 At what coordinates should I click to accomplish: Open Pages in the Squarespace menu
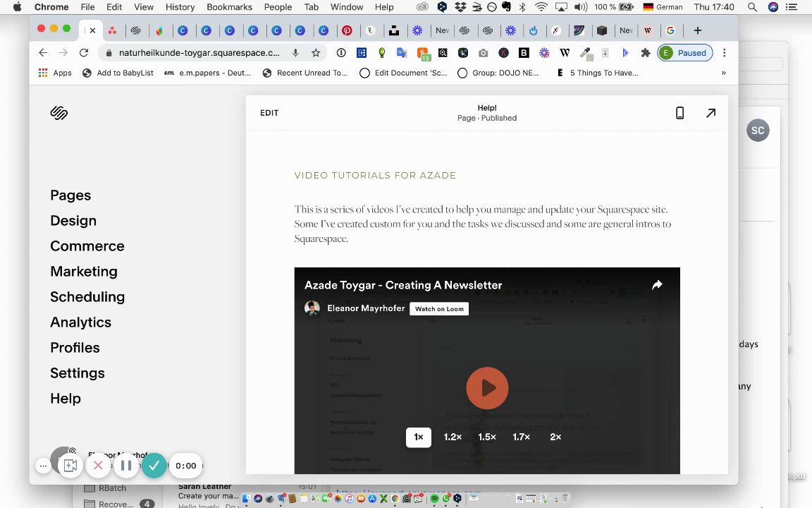pos(70,195)
